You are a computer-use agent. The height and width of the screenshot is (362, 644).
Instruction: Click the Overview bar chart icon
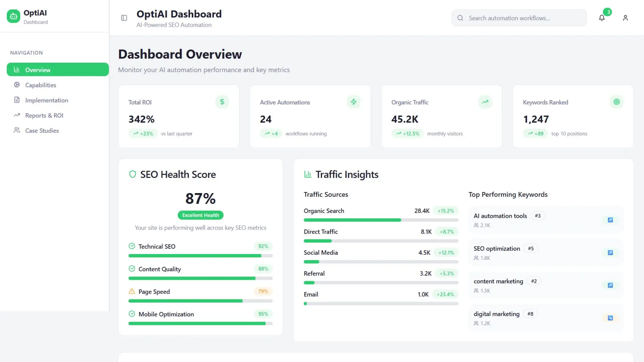17,69
